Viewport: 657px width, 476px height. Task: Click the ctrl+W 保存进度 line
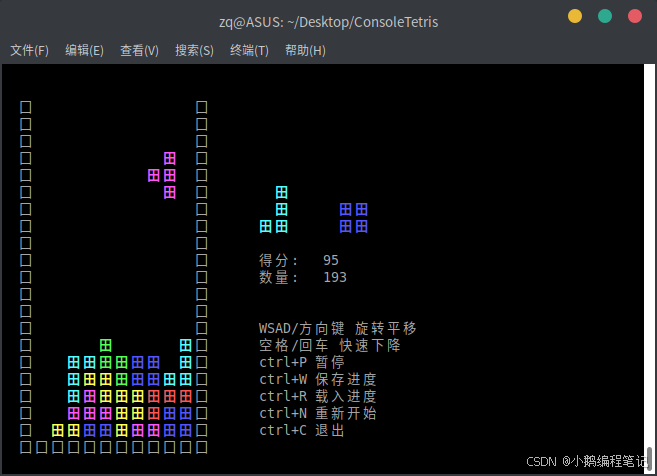tap(318, 379)
